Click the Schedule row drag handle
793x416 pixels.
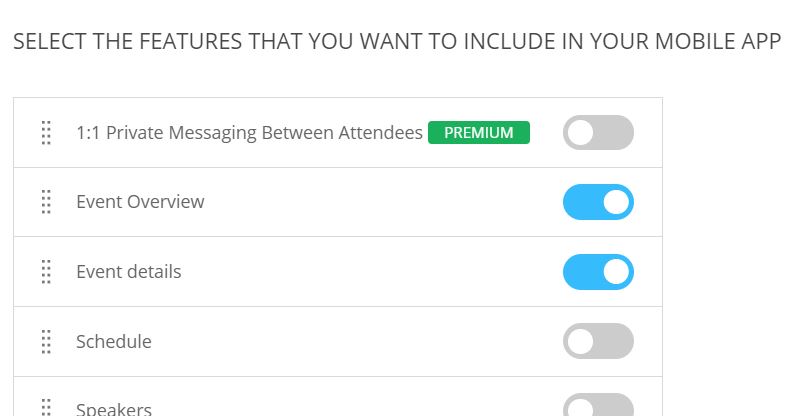pyautogui.click(x=46, y=342)
